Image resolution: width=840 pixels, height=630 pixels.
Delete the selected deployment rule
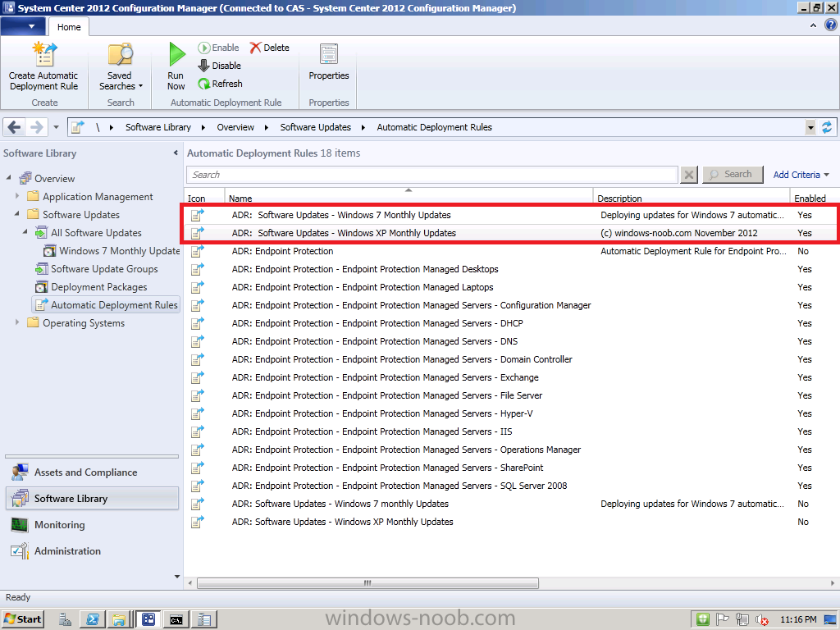pyautogui.click(x=269, y=48)
